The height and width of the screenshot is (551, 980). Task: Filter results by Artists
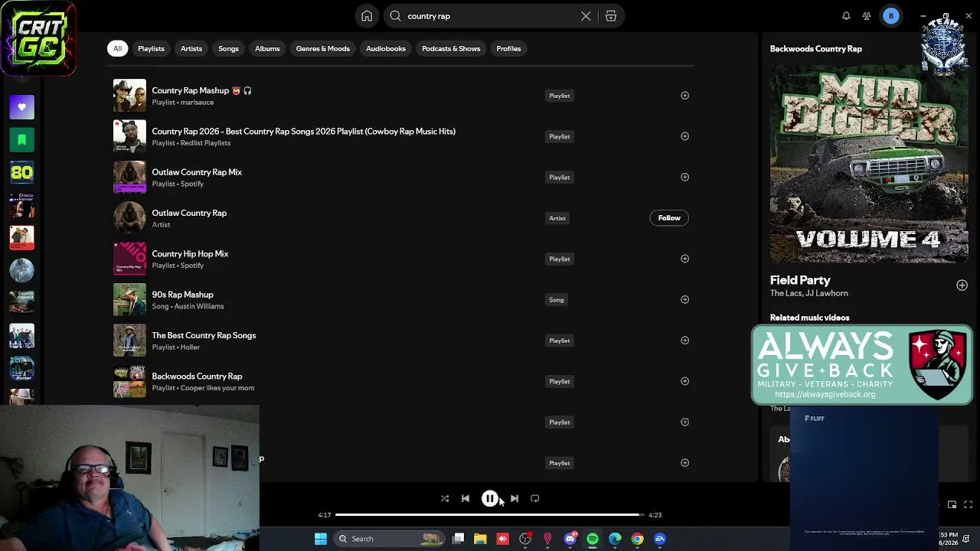tap(191, 48)
